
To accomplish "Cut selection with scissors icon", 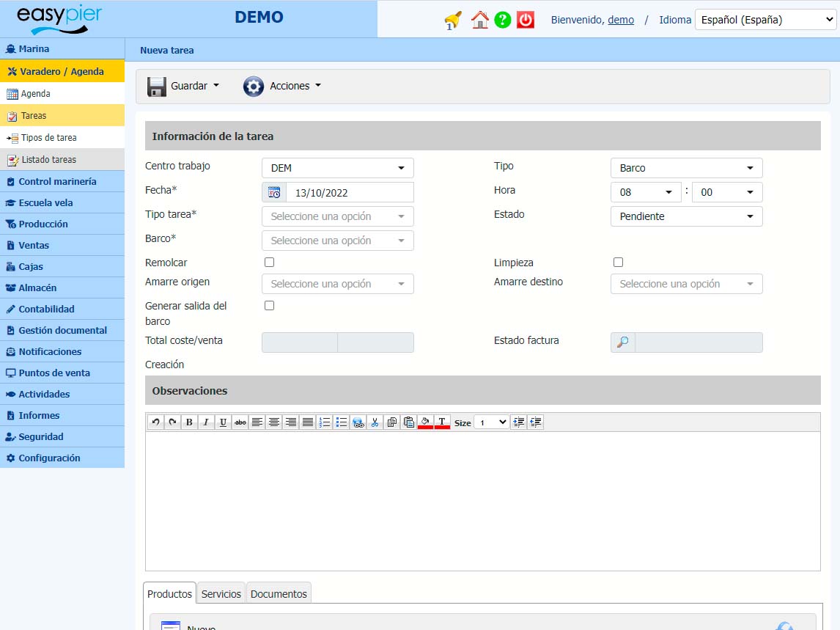I will click(375, 422).
